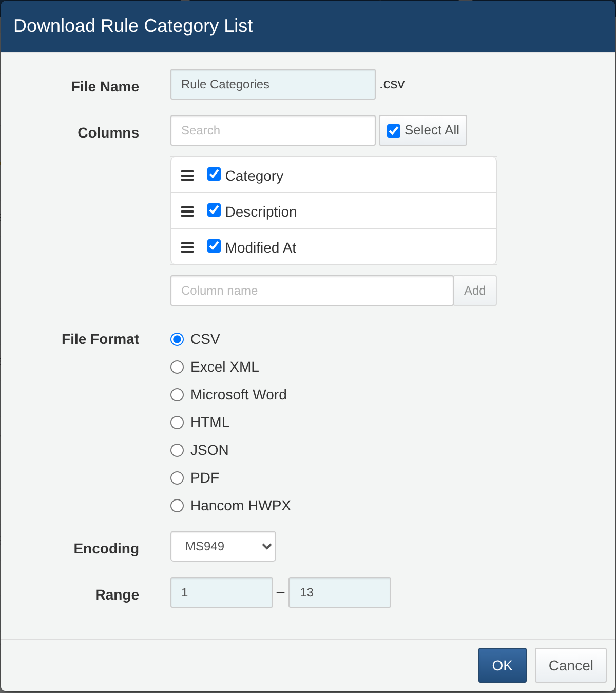Click the drag handle beside Description
The image size is (616, 693).
(187, 211)
